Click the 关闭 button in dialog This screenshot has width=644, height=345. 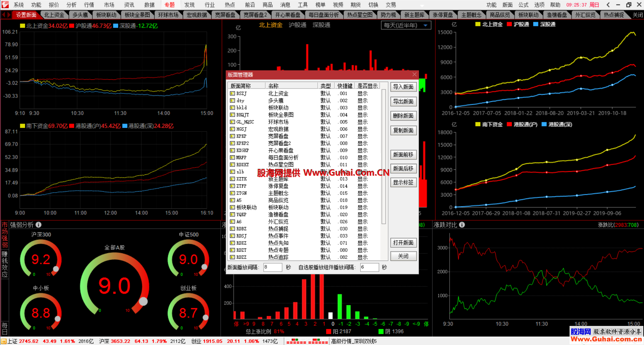pyautogui.click(x=404, y=256)
